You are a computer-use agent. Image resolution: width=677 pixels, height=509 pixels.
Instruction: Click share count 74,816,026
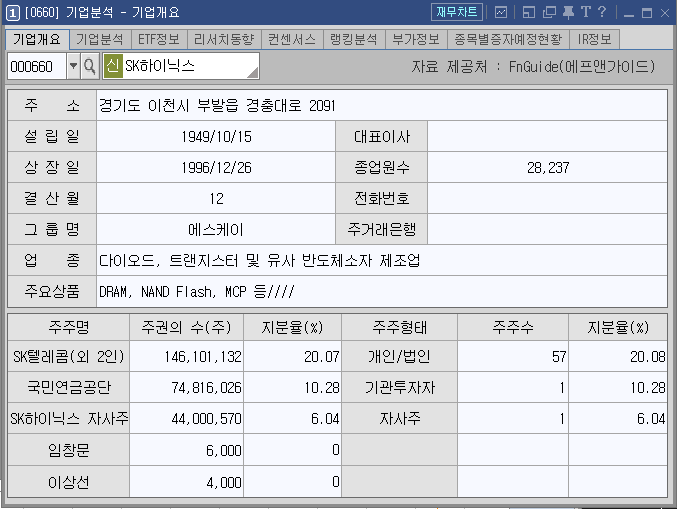coord(206,388)
